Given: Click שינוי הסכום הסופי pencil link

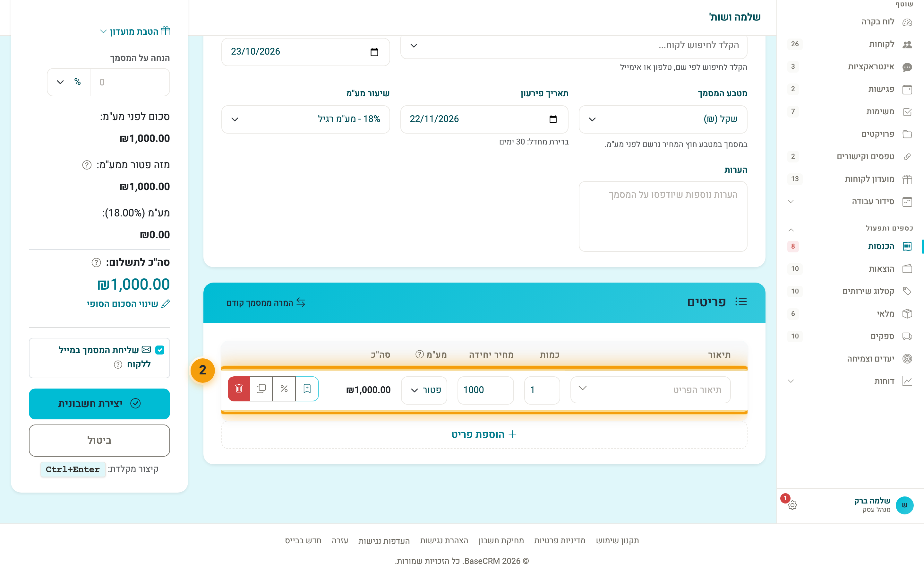Looking at the screenshot, I should 128,304.
